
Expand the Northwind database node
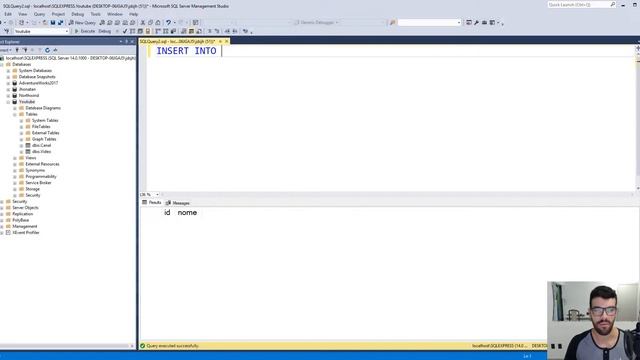pyautogui.click(x=8, y=96)
